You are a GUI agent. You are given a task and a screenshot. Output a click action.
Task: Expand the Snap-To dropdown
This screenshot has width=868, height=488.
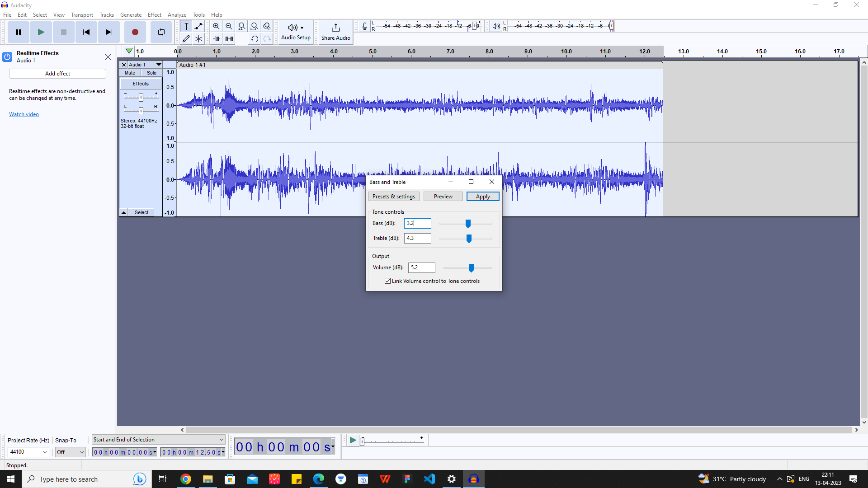coord(71,452)
